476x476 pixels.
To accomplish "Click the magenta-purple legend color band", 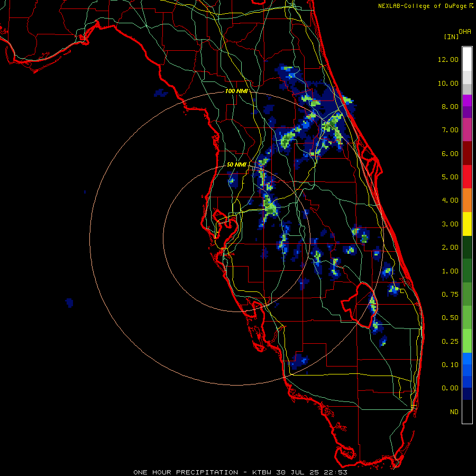I will tap(467, 100).
